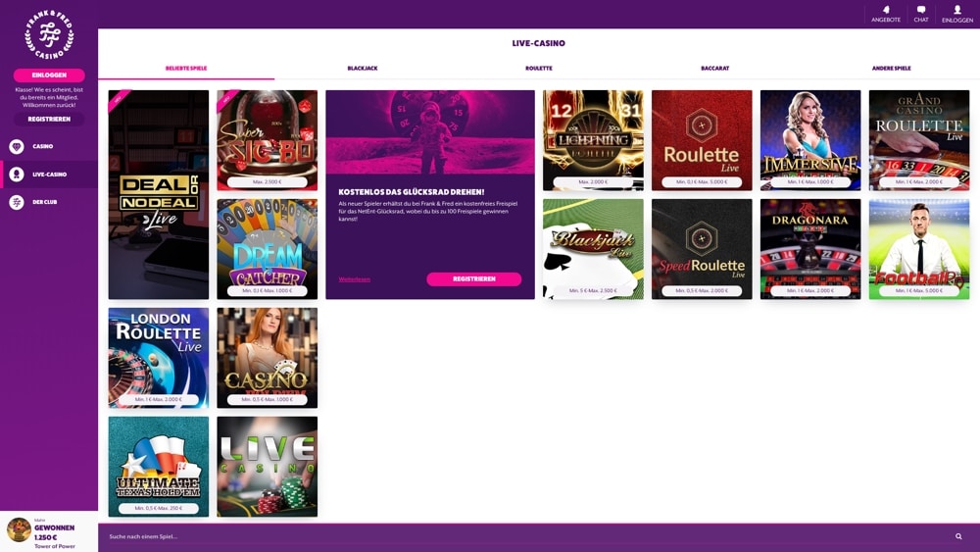Launch the Dream Catcher game tile
Image resolution: width=980 pixels, height=552 pixels.
[267, 249]
